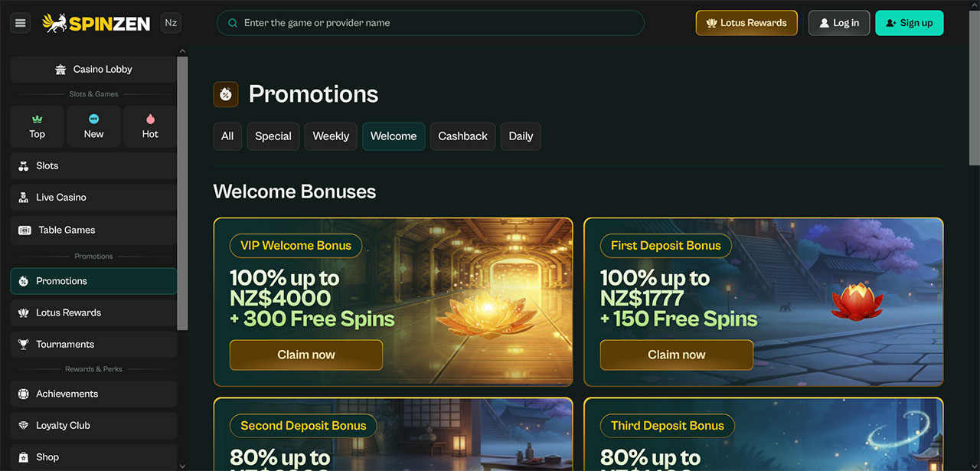Screen dimensions: 980x471
Task: Open the Second Deposit Bonus card
Action: pos(393,434)
